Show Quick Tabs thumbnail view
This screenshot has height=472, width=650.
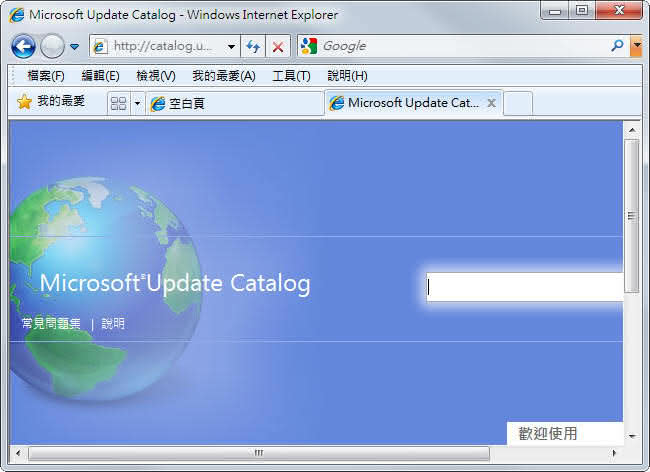pos(119,103)
